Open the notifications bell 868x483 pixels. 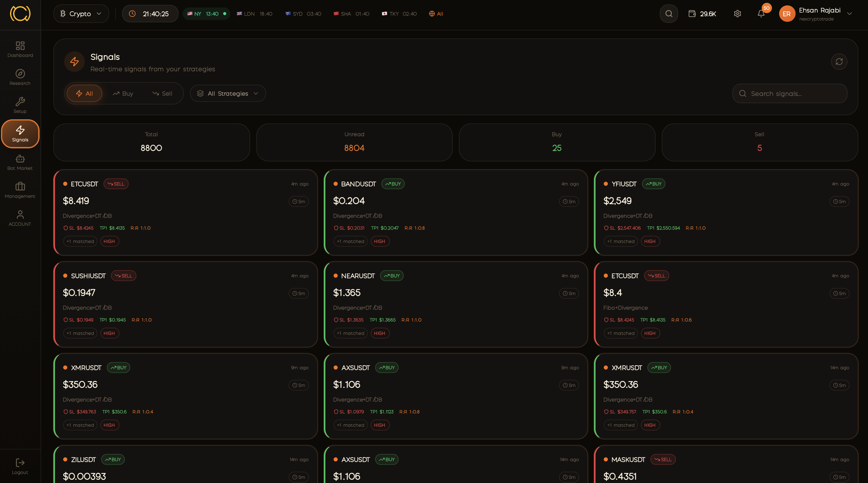tap(761, 14)
